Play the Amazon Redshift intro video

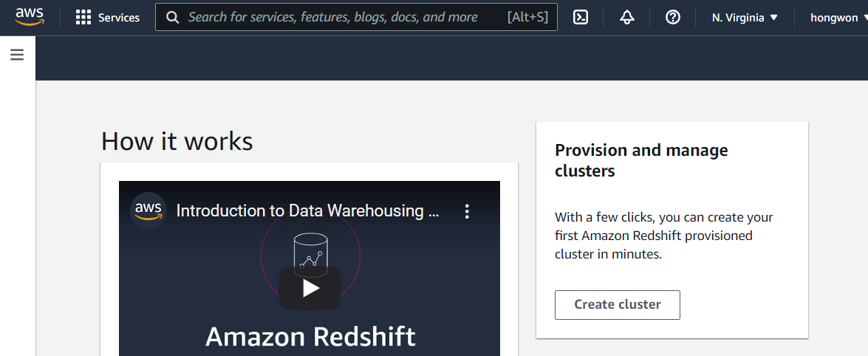(x=310, y=288)
